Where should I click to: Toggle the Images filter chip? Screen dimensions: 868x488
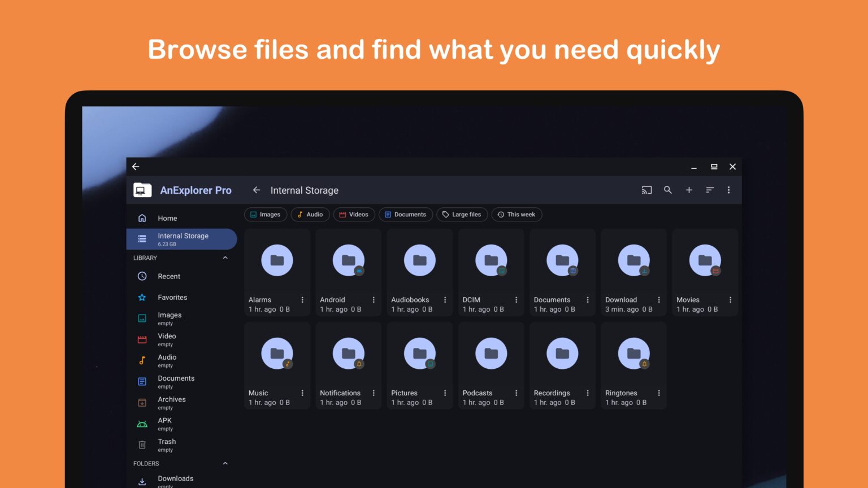pos(265,215)
